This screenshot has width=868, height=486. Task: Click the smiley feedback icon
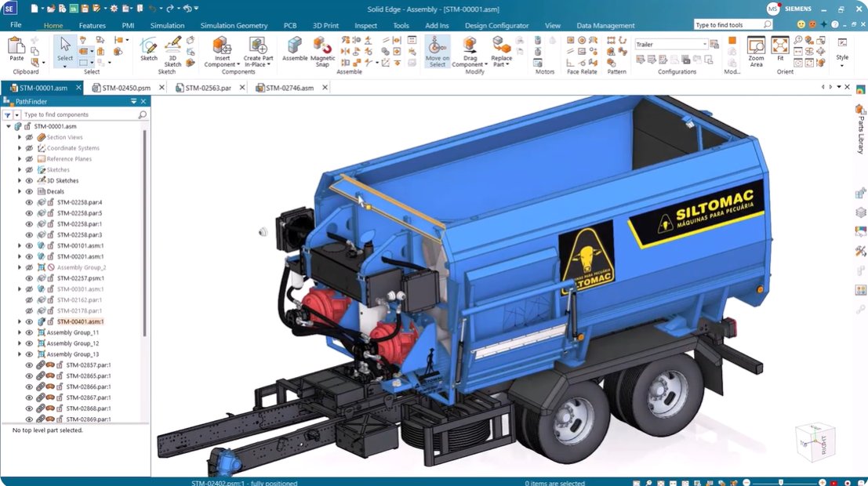click(x=801, y=25)
